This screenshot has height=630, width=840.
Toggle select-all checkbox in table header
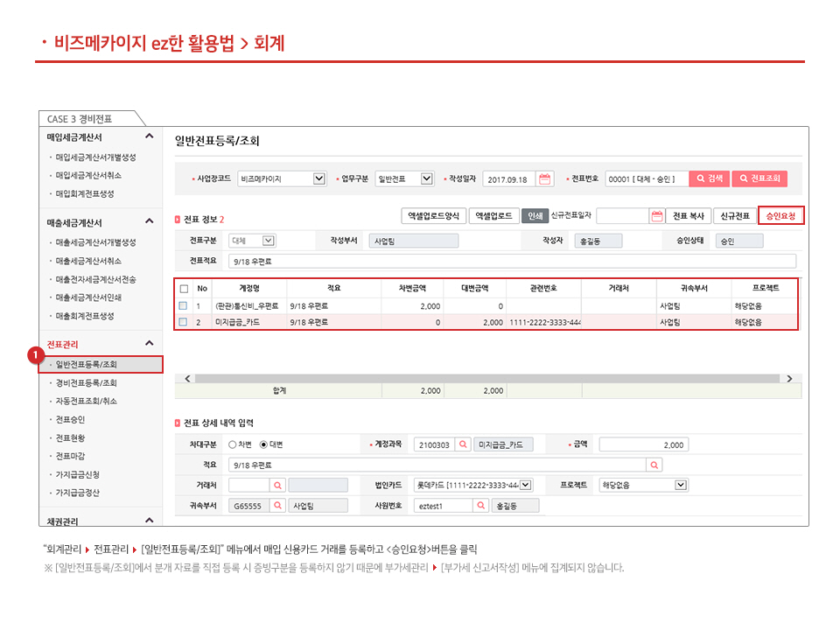tap(185, 289)
